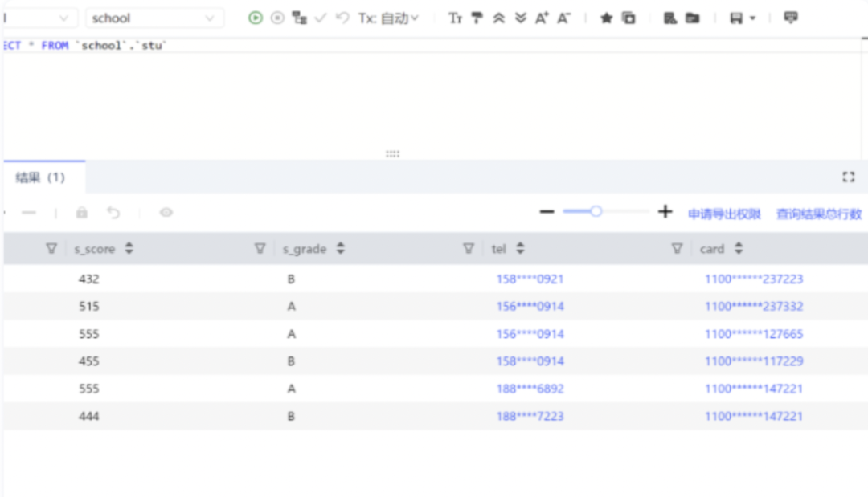Rollback transaction undo icon in toolbar

pos(342,18)
